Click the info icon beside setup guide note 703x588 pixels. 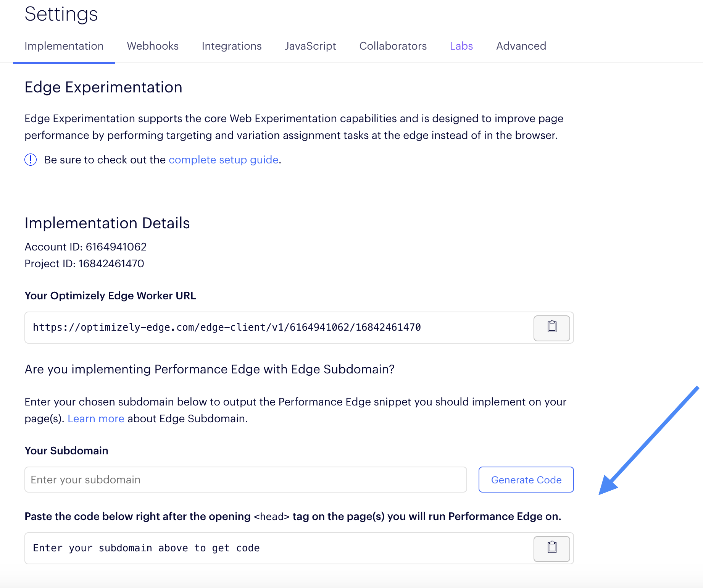point(31,160)
